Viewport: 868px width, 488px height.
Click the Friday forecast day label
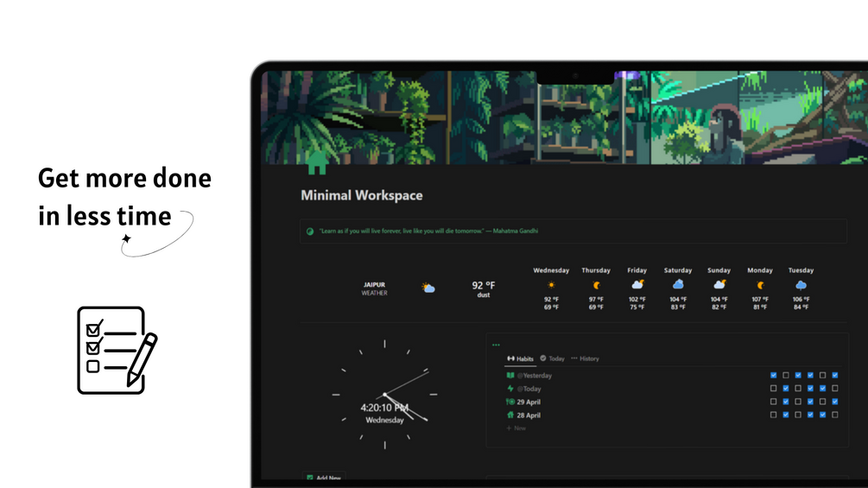tap(637, 270)
